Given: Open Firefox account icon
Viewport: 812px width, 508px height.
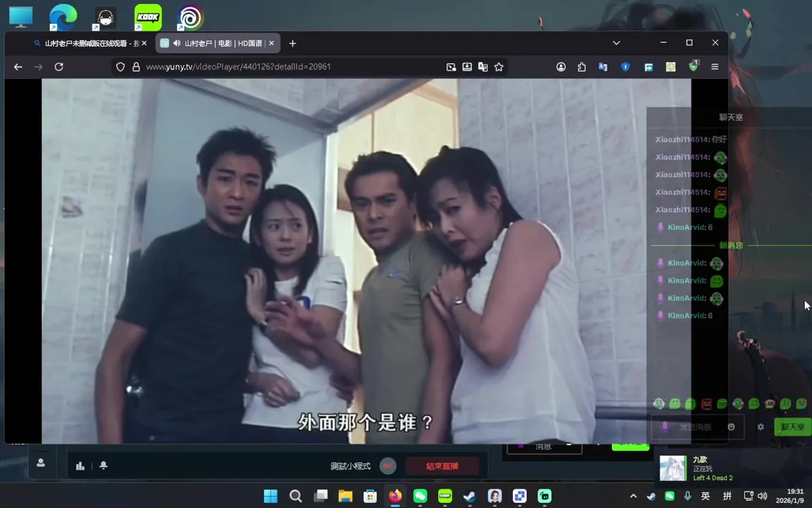Looking at the screenshot, I should point(561,67).
